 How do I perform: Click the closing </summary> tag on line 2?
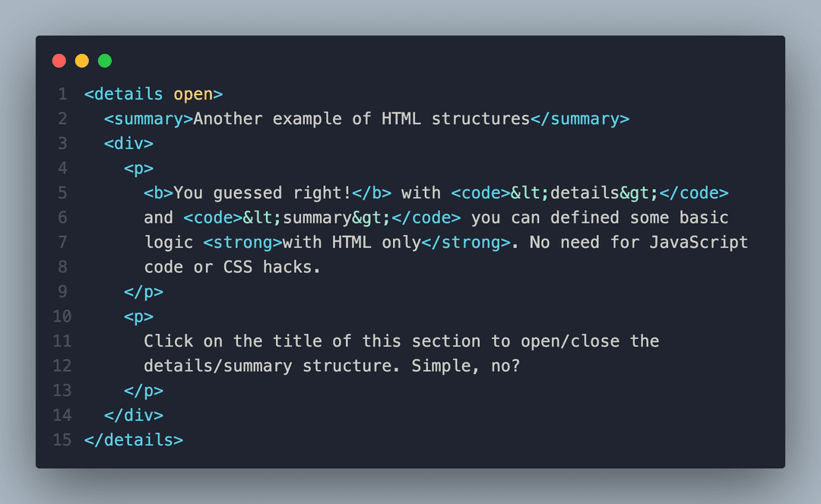pos(579,119)
